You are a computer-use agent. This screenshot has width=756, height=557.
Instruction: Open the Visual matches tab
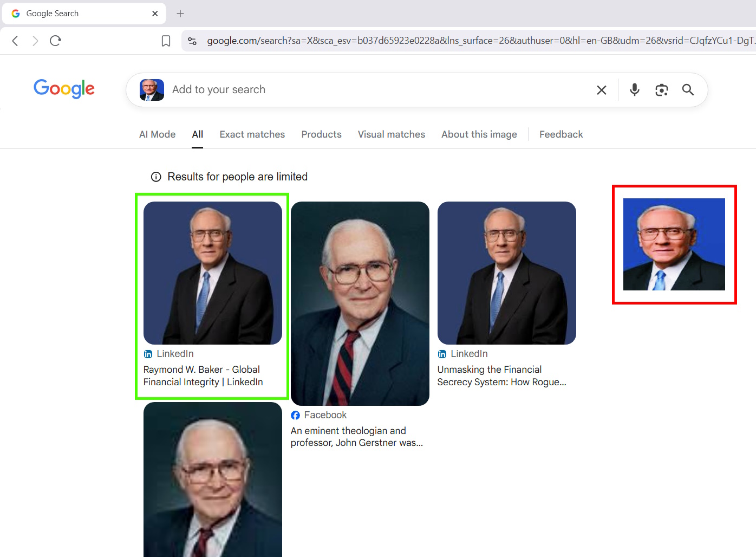[391, 134]
